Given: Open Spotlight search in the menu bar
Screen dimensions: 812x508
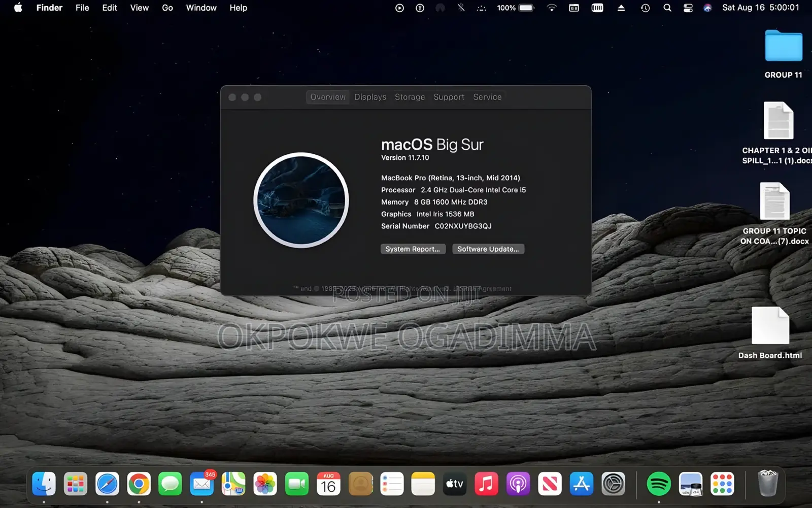Looking at the screenshot, I should [667, 8].
